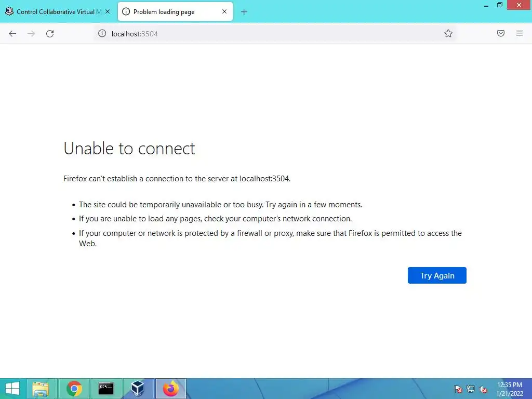Bookmark this page with the star
The image size is (532, 399).
coord(448,33)
